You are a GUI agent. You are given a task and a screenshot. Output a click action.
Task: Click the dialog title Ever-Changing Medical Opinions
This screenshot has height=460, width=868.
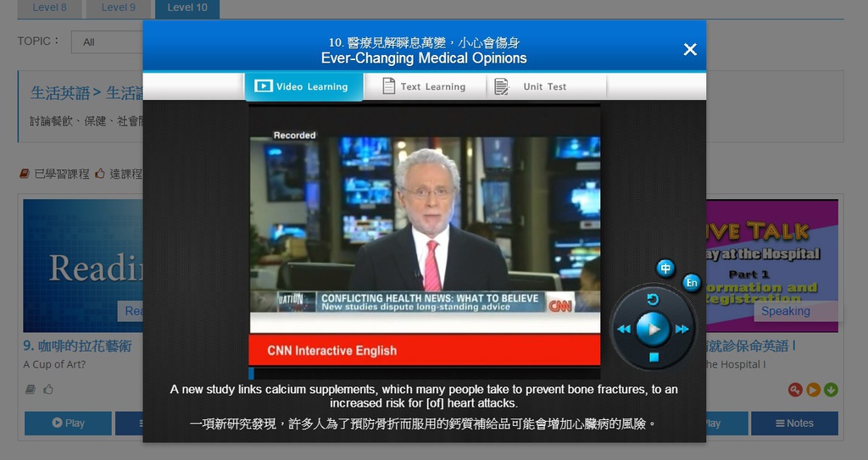click(424, 58)
